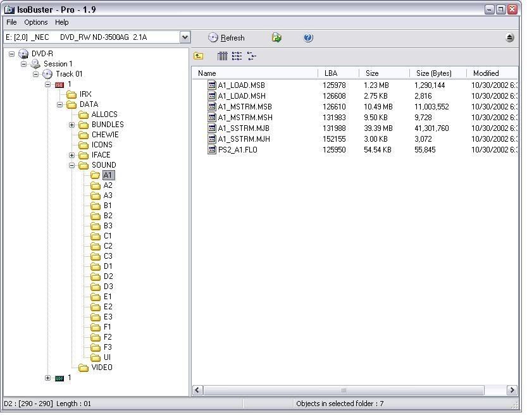Click the IRX folder icon
This screenshot has height=420, width=527.
click(x=71, y=94)
